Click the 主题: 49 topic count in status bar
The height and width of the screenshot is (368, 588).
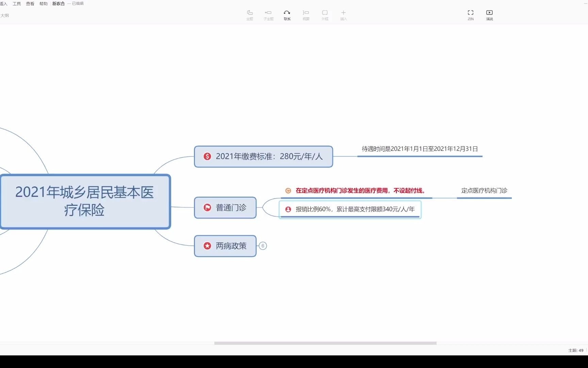tap(576, 350)
